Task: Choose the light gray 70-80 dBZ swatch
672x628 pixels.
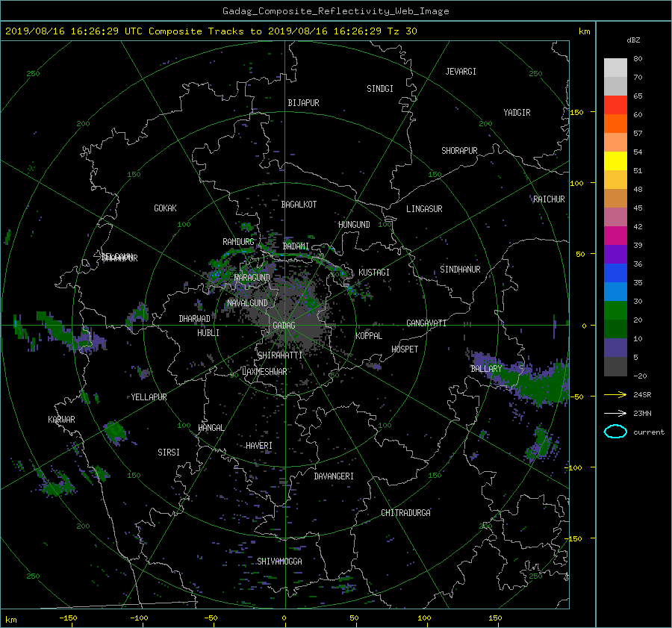Action: [615, 68]
